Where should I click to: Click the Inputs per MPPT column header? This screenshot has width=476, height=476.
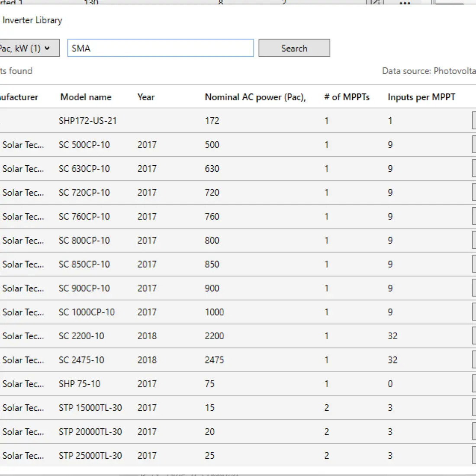click(421, 97)
